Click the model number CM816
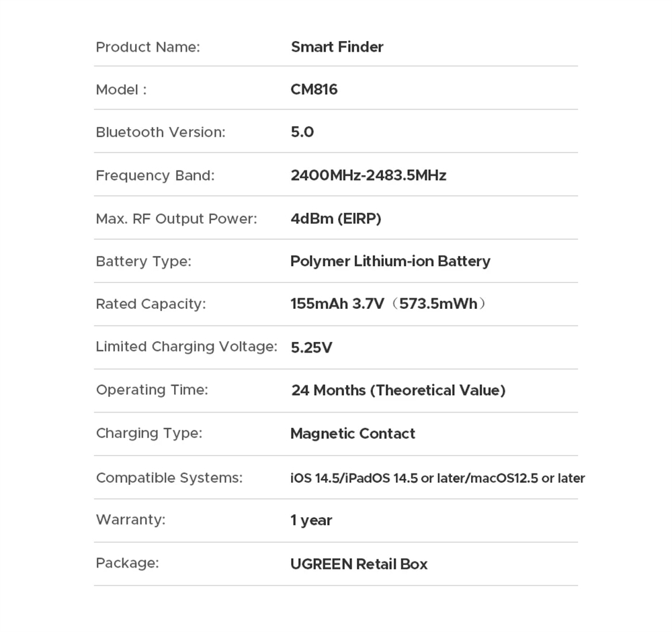672x632 pixels. [314, 89]
